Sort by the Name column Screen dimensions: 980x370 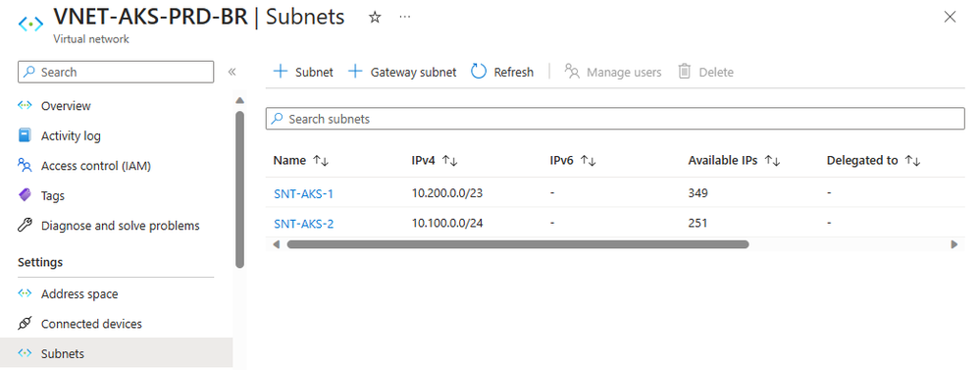click(301, 161)
